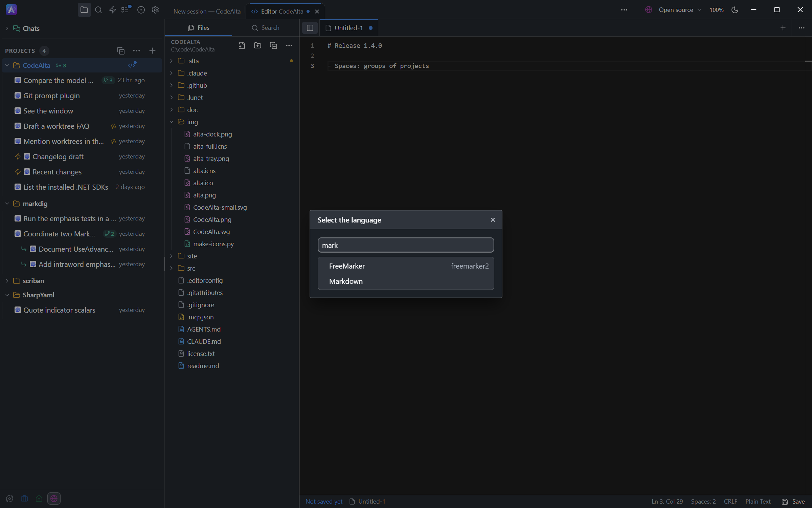Select the purple globe space icon at bottom left
The image size is (812, 508).
point(54,499)
